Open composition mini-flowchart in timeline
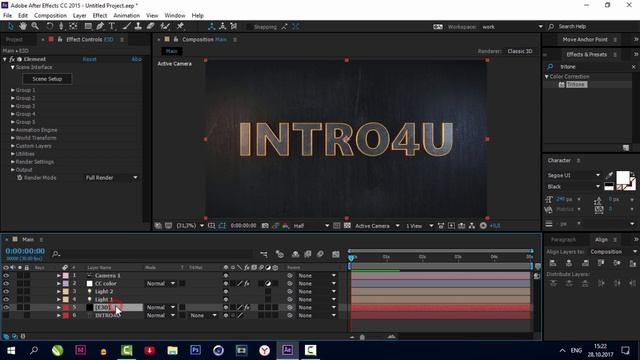The height and width of the screenshot is (360, 640). pyautogui.click(x=264, y=254)
